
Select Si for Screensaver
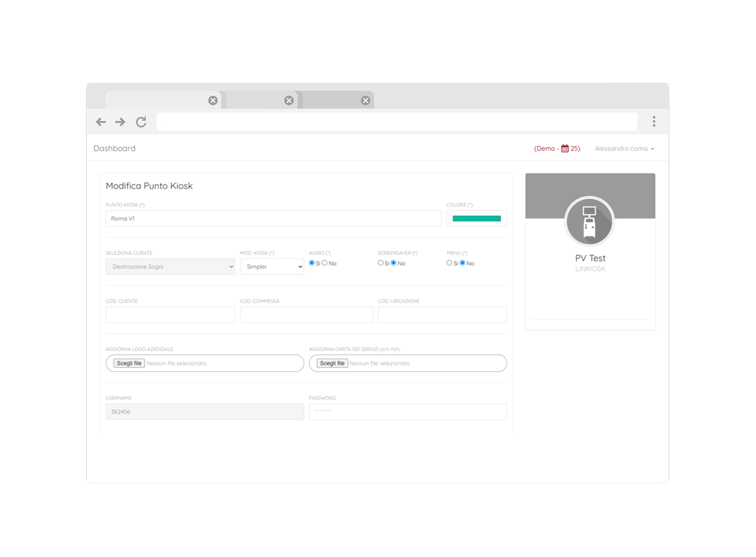381,263
